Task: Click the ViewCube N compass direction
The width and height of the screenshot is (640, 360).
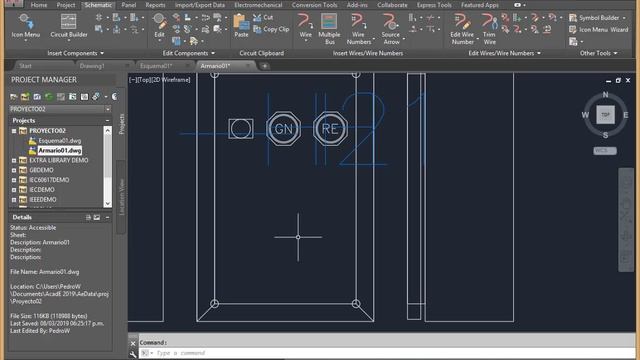Action: pos(605,95)
